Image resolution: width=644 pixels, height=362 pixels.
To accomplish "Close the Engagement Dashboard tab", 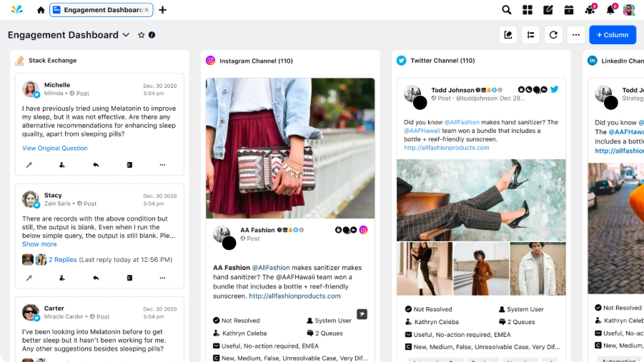I will (x=147, y=10).
